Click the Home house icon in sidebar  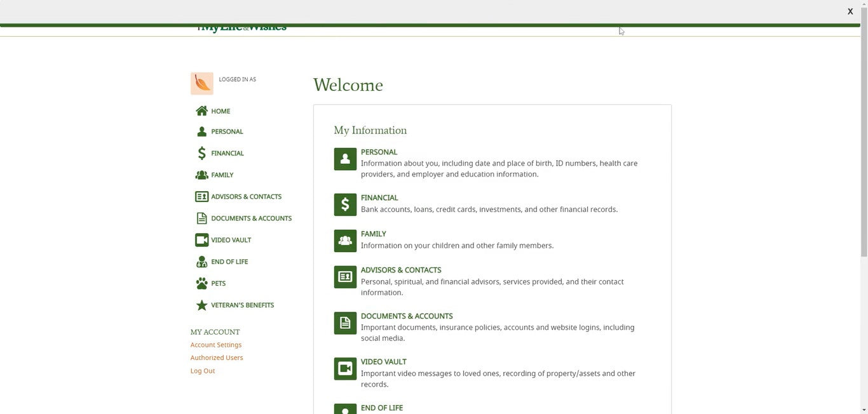tap(201, 111)
